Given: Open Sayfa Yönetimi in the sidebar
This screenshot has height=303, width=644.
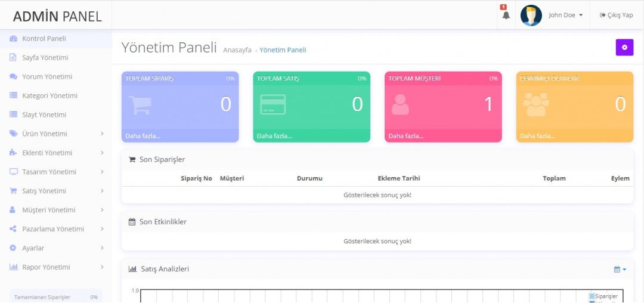Looking at the screenshot, I should (x=45, y=58).
